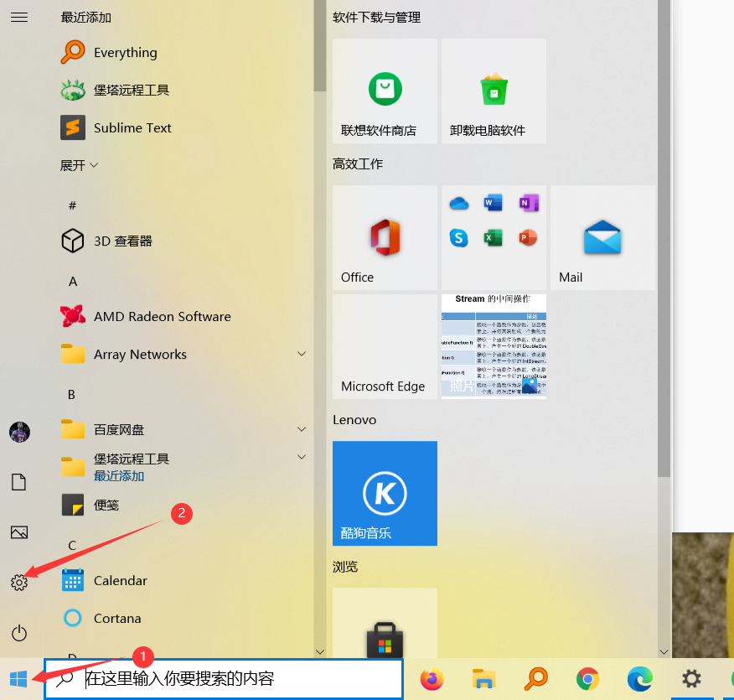The image size is (734, 700).
Task: Click the tiles panel scrollbar thumb
Action: [664, 239]
